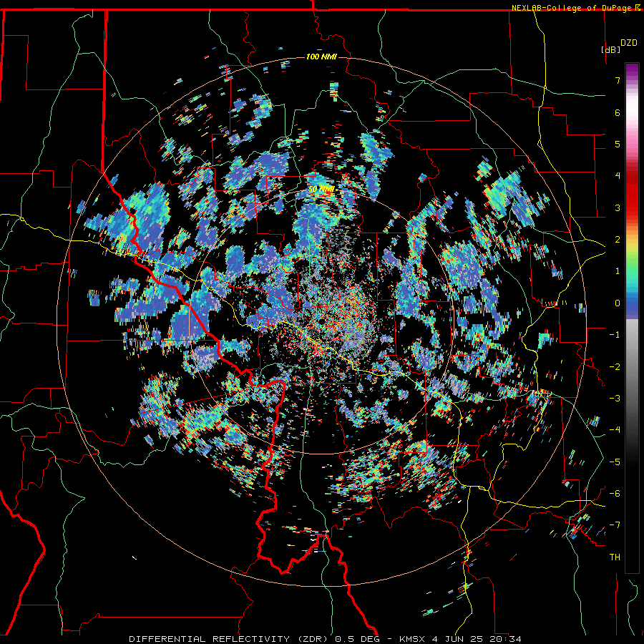Click legend value 5
644x644 pixels.
point(618,144)
